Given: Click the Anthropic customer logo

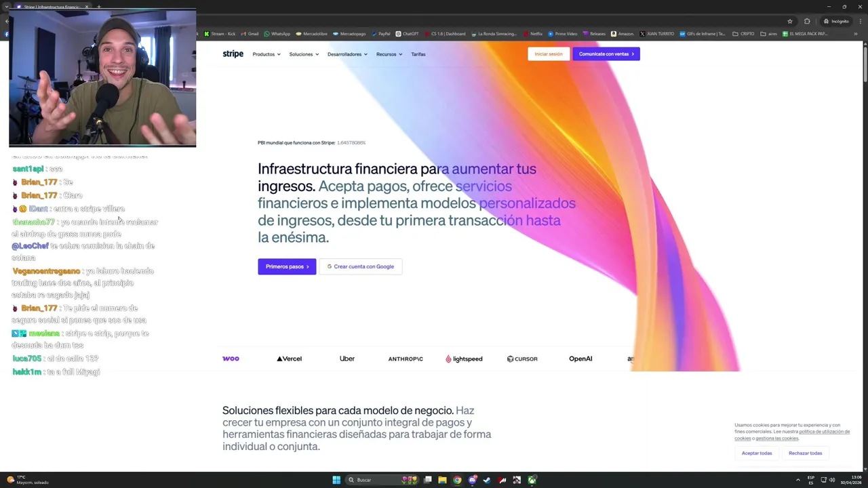Looking at the screenshot, I should click(406, 359).
